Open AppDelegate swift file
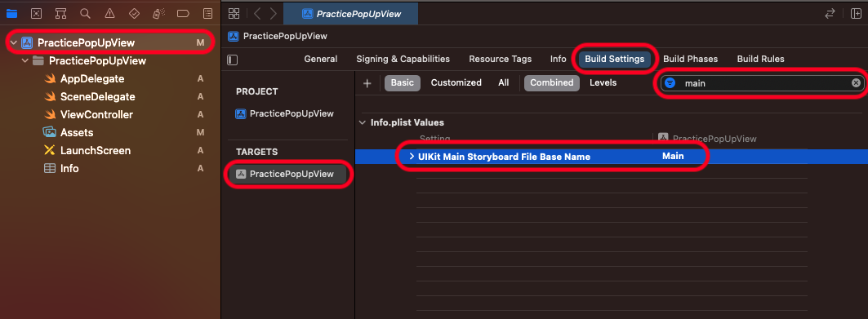The width and height of the screenshot is (868, 319). 92,78
